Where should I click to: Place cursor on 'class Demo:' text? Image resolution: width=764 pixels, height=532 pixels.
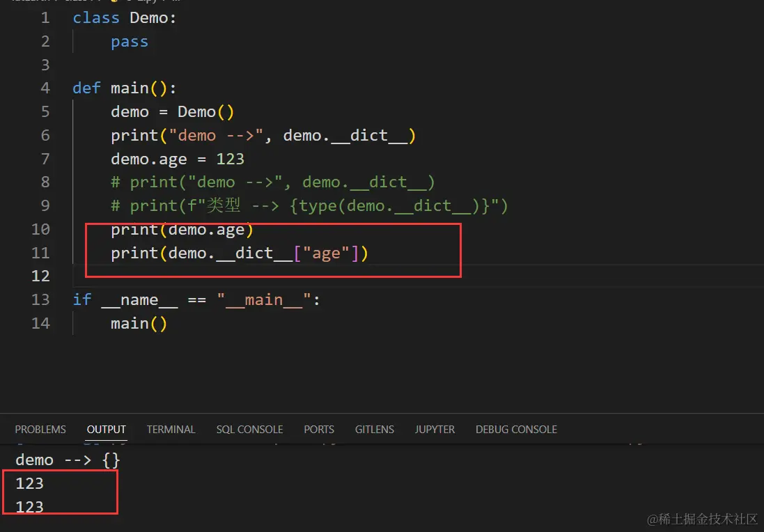click(124, 18)
